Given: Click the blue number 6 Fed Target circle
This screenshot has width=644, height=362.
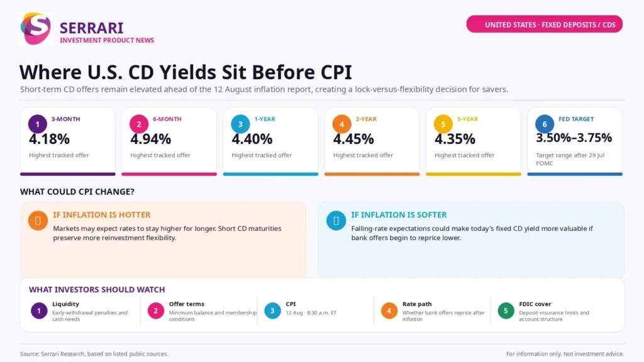Looking at the screenshot, I should [x=545, y=124].
